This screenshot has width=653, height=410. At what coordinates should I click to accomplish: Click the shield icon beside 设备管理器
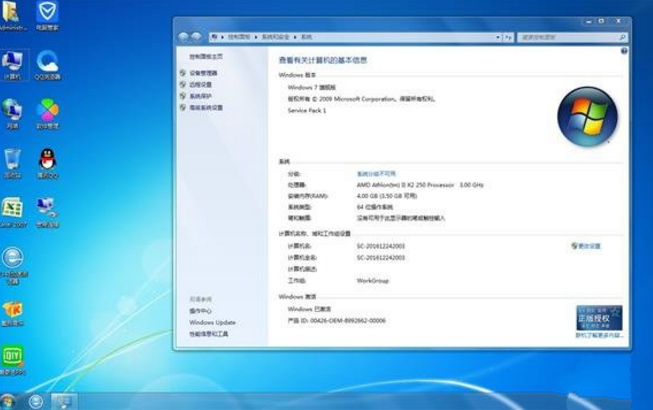pos(182,73)
